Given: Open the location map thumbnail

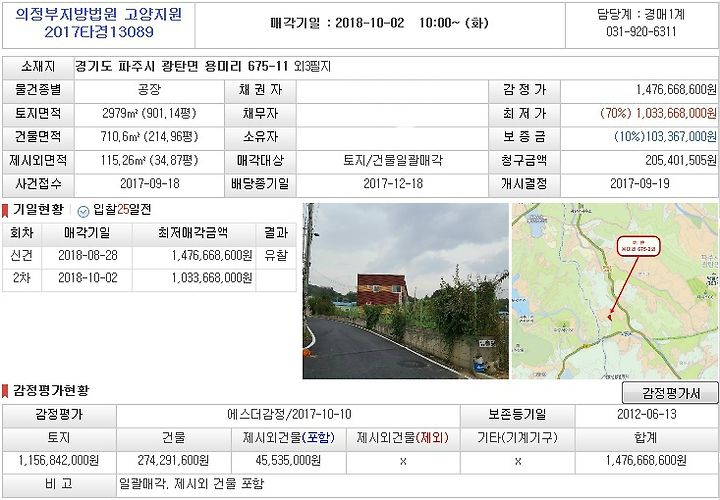Looking at the screenshot, I should [x=615, y=291].
